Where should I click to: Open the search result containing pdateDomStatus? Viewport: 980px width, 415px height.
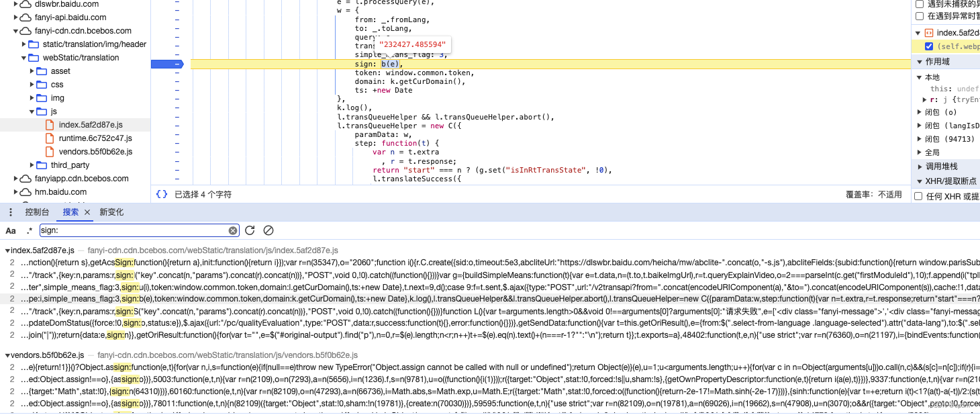coord(490,322)
